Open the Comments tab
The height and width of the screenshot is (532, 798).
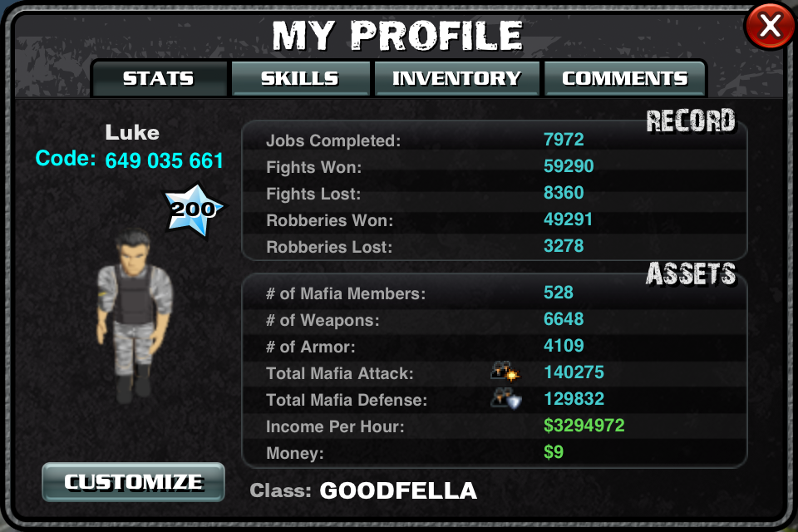[624, 78]
